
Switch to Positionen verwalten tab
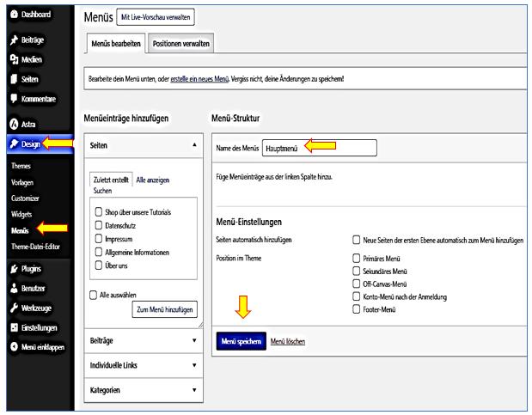pyautogui.click(x=179, y=43)
